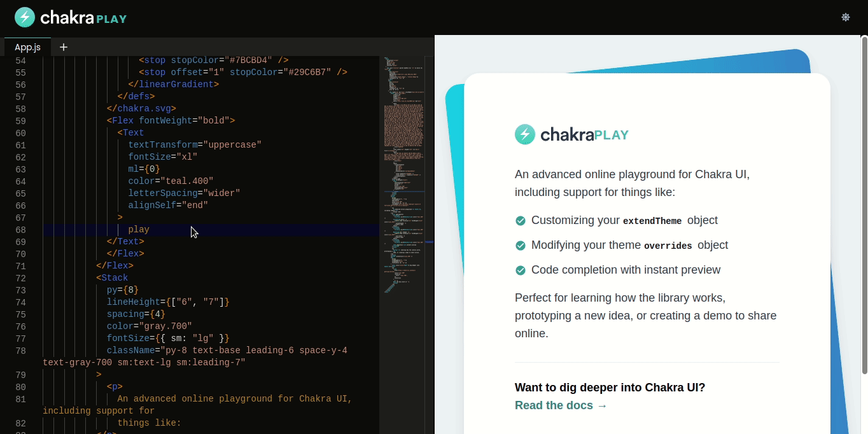Switch to the App.js tab
Image resolution: width=868 pixels, height=434 pixels.
coord(27,47)
